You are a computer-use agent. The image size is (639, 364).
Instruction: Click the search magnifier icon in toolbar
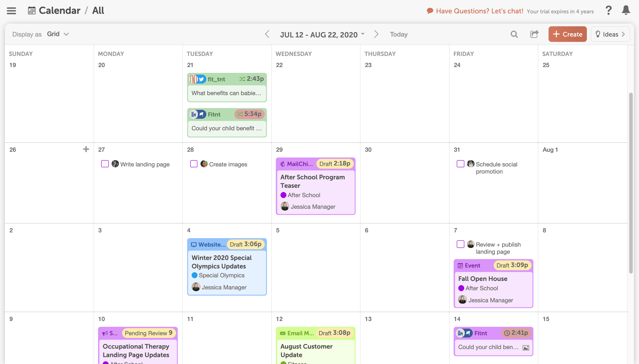514,34
